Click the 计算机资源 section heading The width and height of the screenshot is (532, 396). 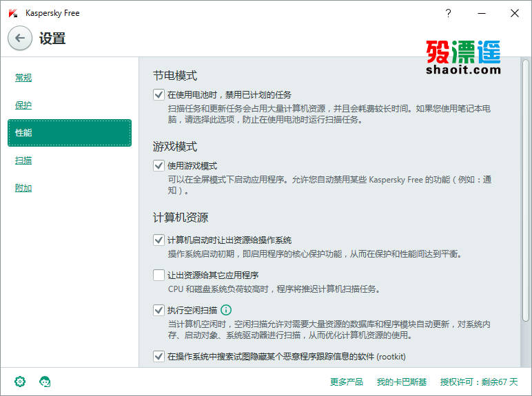tap(181, 218)
